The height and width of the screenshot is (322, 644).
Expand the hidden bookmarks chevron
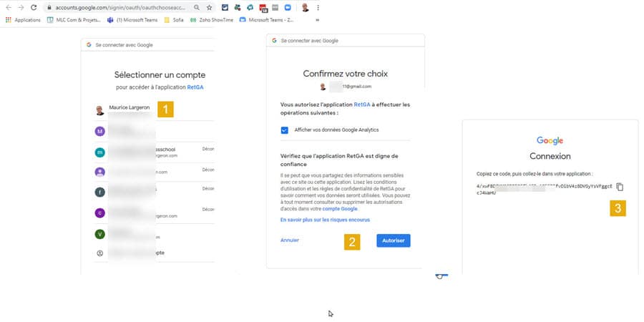tap(318, 20)
